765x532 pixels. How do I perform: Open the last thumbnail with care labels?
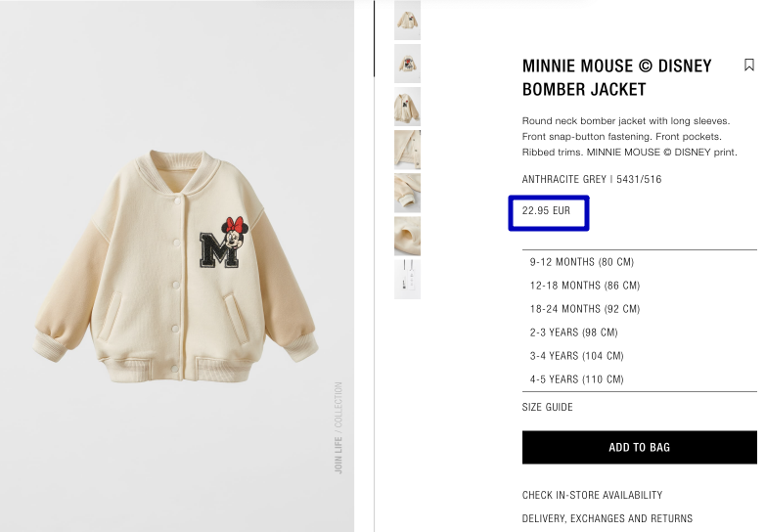(x=407, y=279)
